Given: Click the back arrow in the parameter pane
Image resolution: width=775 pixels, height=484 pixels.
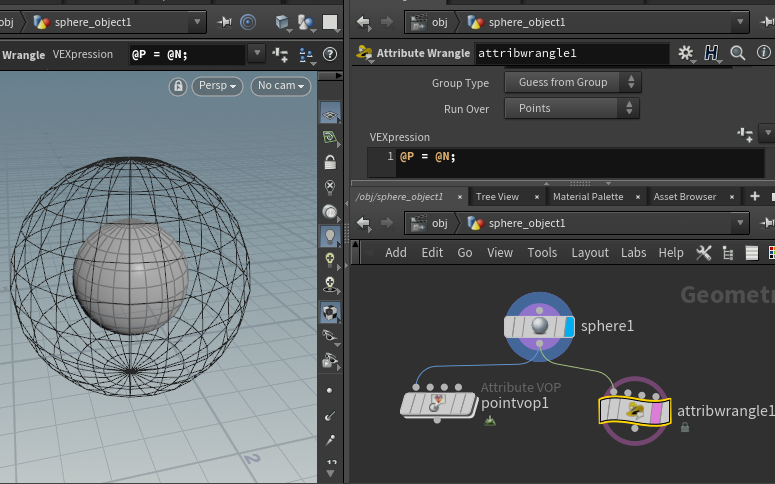Looking at the screenshot, I should pos(363,22).
